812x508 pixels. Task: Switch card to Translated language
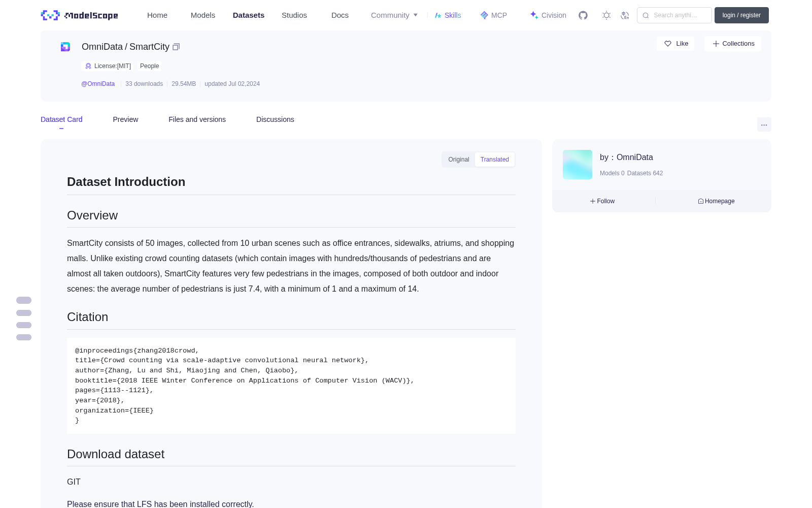[x=495, y=160]
